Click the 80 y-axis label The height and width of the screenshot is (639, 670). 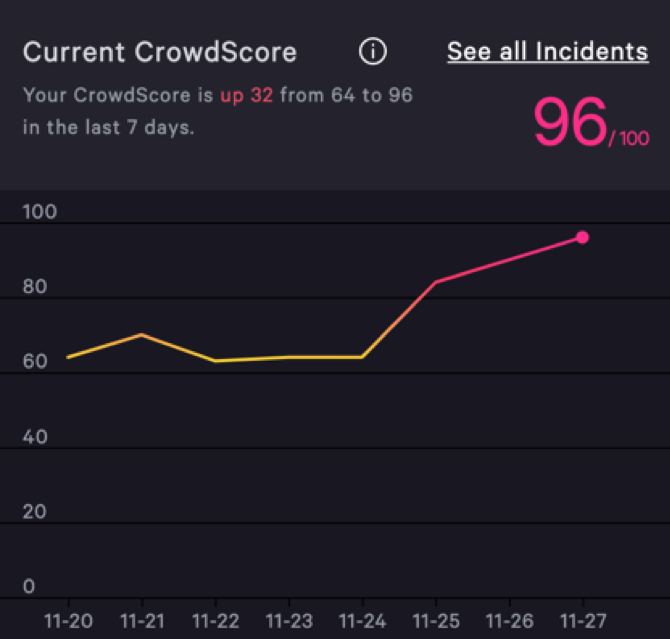(x=35, y=287)
